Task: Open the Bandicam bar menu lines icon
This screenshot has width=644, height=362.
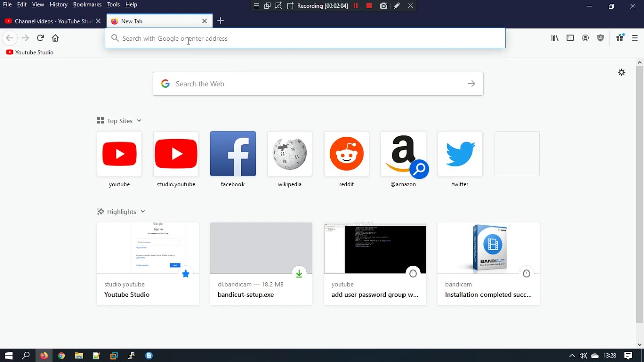Action: pyautogui.click(x=256, y=6)
